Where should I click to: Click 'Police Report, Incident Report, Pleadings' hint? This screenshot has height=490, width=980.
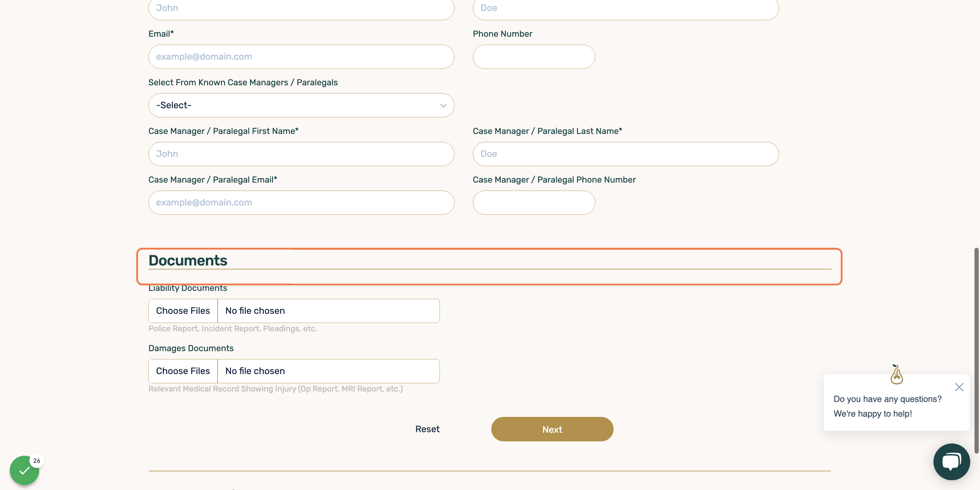pyautogui.click(x=232, y=329)
